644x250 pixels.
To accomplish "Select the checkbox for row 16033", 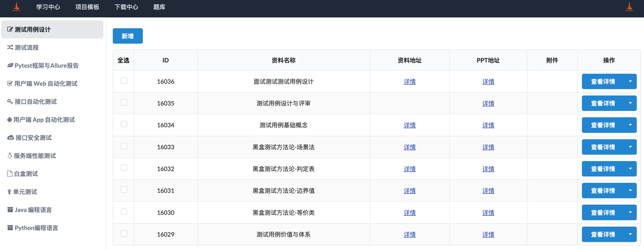I will click(x=124, y=146).
